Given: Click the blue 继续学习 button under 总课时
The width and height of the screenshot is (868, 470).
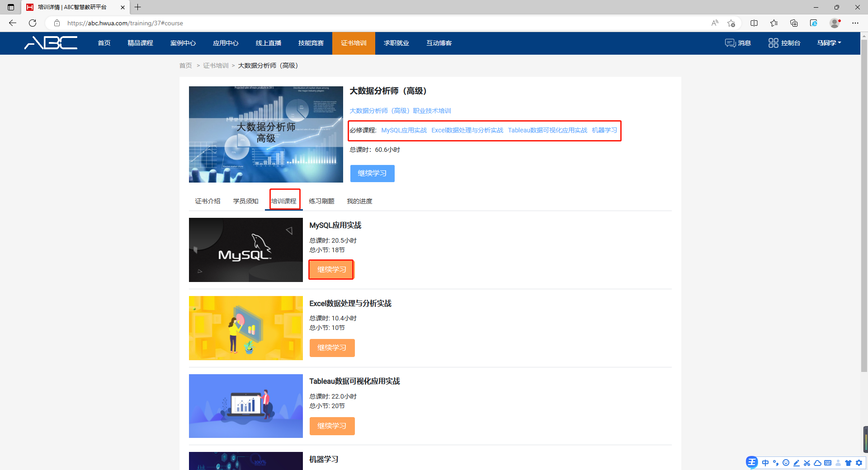Looking at the screenshot, I should pos(372,174).
